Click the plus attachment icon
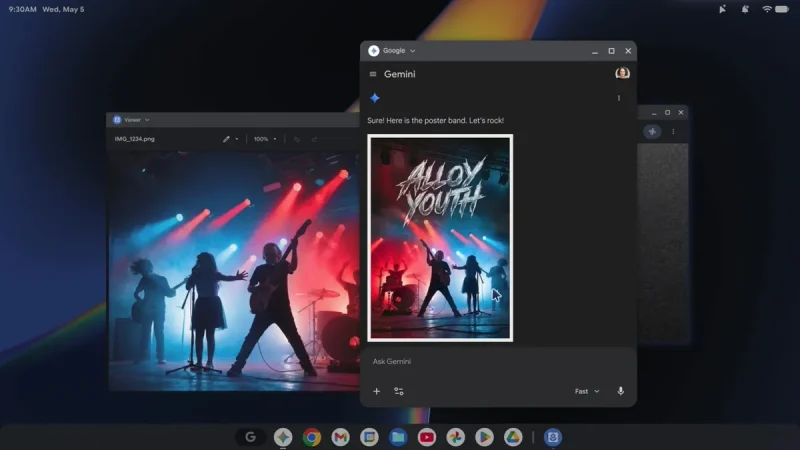 tap(377, 391)
